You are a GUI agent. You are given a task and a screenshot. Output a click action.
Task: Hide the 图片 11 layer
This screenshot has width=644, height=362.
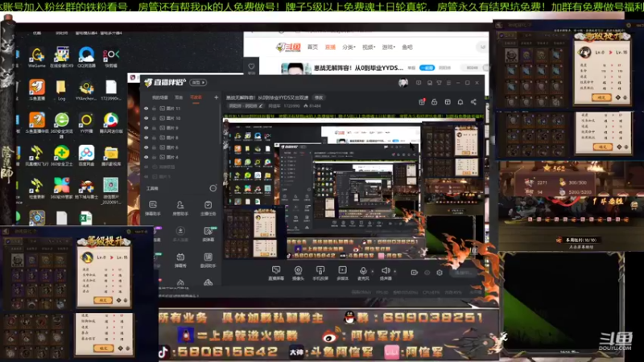pyautogui.click(x=147, y=109)
